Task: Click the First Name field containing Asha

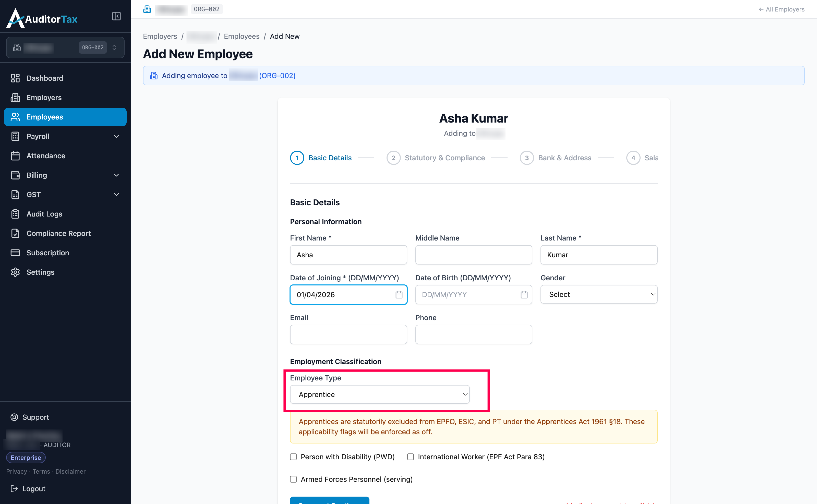Action: 348,255
